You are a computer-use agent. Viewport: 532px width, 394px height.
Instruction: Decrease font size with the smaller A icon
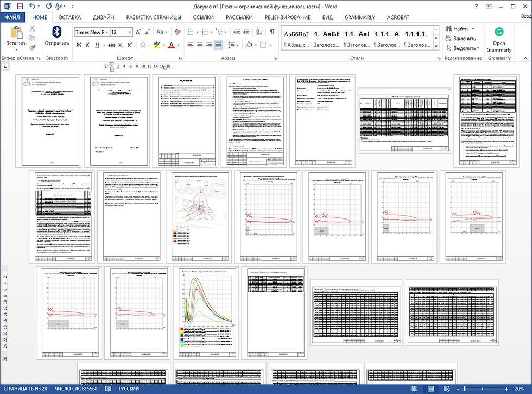pyautogui.click(x=147, y=32)
